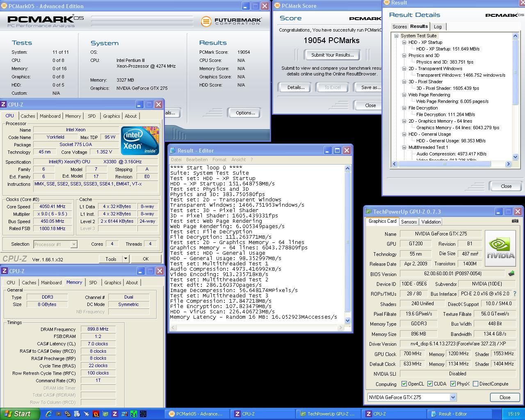
Task: Collapse the Web Page Rendering node
Action: pos(404,95)
